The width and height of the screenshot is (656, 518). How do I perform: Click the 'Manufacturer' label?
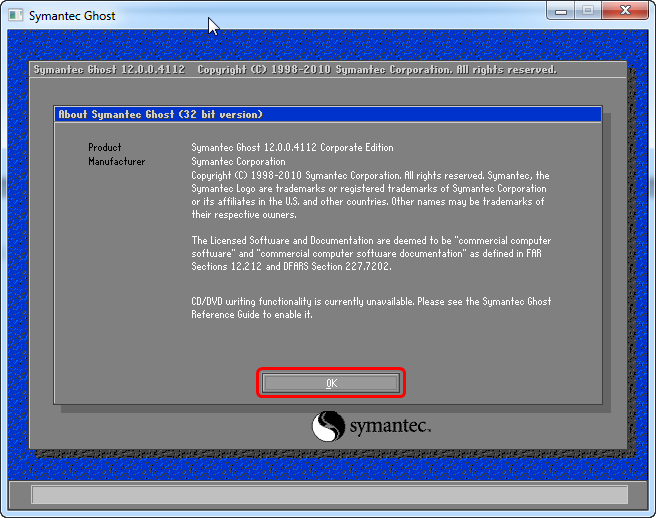coord(116,162)
